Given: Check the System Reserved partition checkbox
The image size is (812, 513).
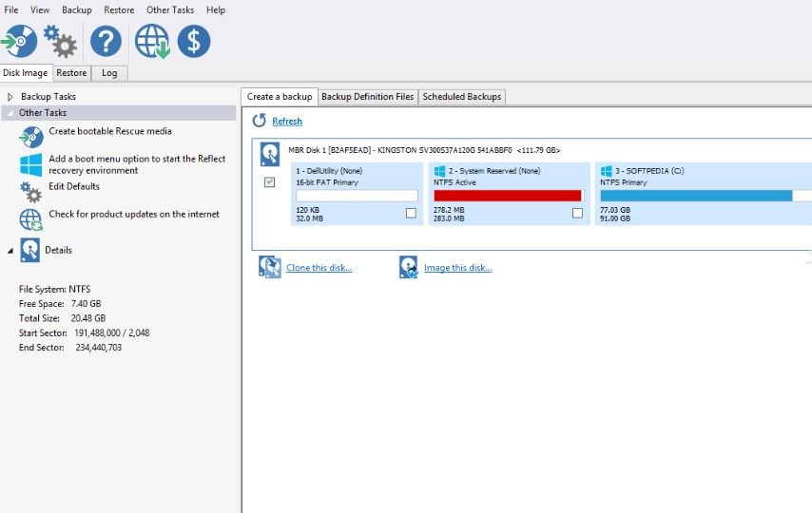Looking at the screenshot, I should [577, 213].
